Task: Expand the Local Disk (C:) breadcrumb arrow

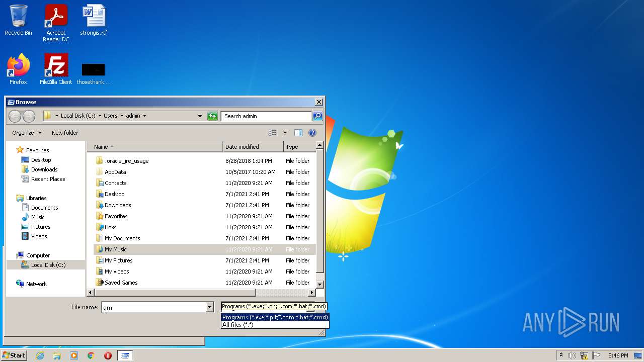Action: 100,116
